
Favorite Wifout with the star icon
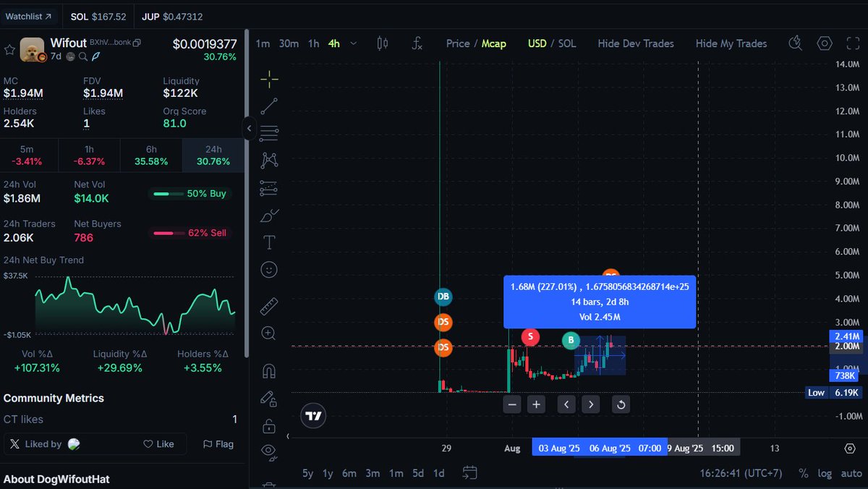(x=9, y=49)
